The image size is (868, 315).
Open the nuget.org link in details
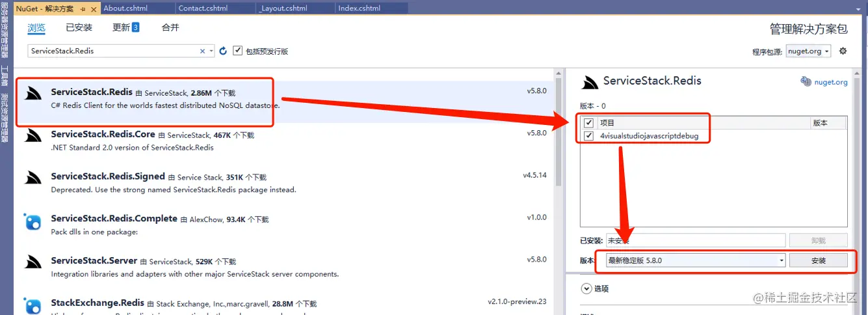pyautogui.click(x=831, y=82)
